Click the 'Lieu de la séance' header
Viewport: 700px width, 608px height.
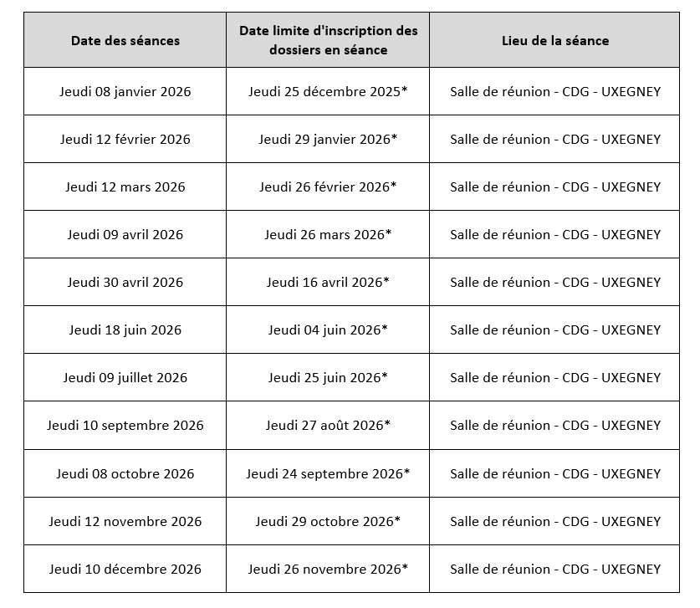pyautogui.click(x=554, y=40)
